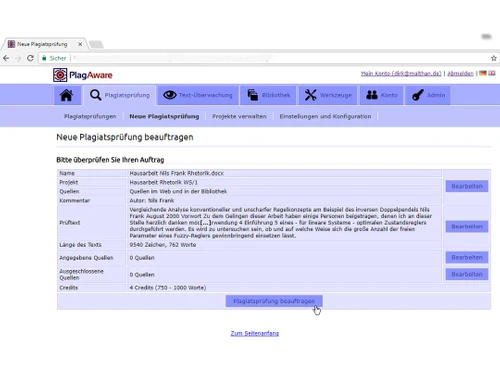500x375 pixels.
Task: Open the Admin tab
Action: [428, 95]
